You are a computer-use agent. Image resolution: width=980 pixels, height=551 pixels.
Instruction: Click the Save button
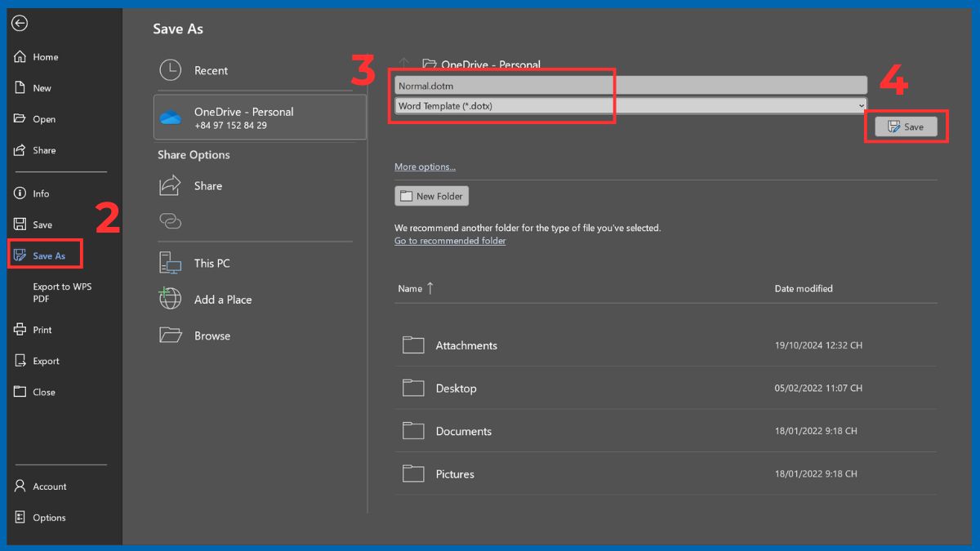(906, 127)
